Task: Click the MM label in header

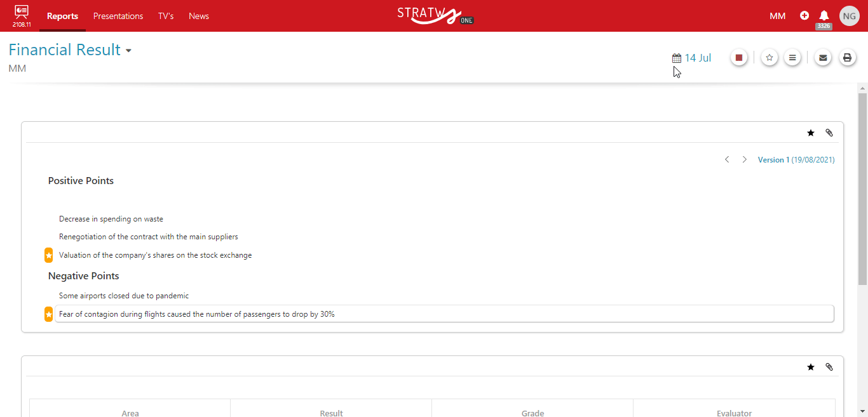Action: [x=778, y=16]
